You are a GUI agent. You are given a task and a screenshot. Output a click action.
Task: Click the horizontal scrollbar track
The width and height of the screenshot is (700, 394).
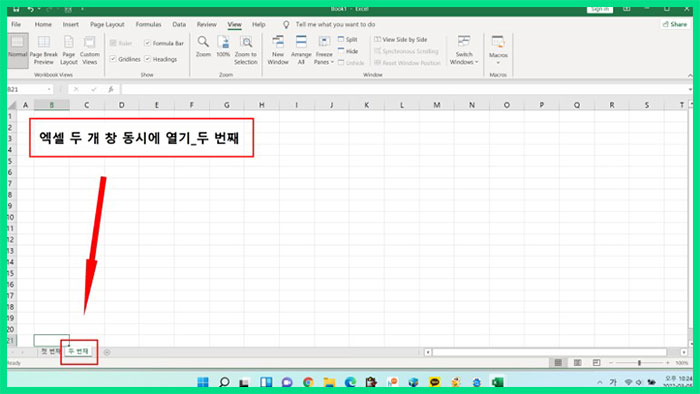[x=549, y=353]
